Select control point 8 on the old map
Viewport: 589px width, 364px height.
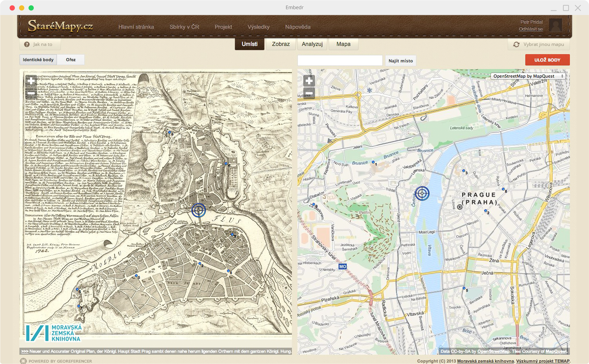[228, 271]
